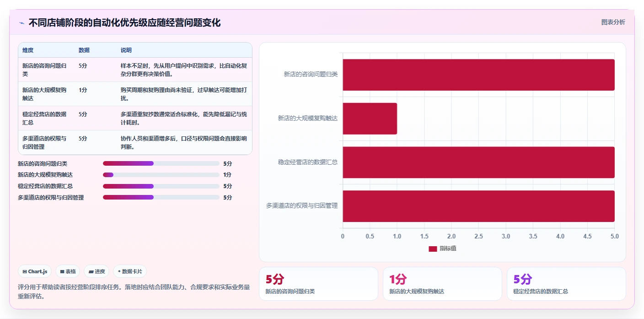
Task: Click the chart bar for 稳定经营店的数据汇总
Action: click(x=478, y=162)
